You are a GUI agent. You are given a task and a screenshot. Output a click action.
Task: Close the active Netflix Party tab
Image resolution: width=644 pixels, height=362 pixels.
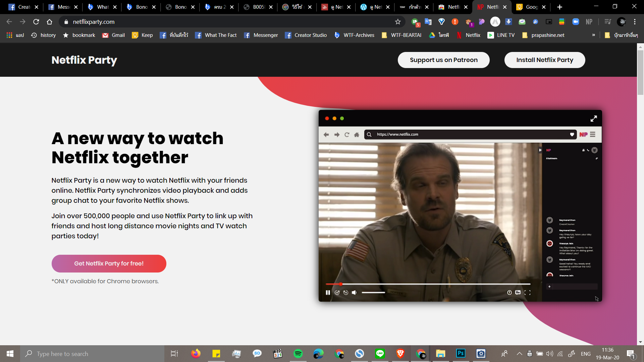(505, 7)
